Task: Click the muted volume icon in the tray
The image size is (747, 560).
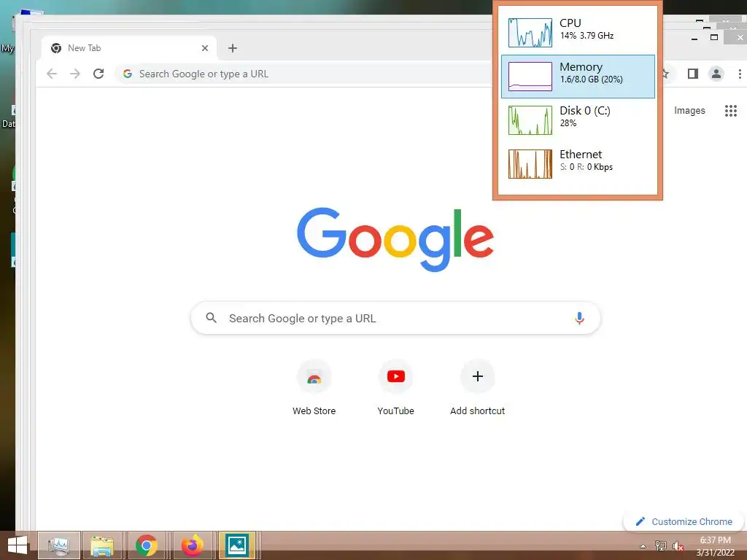Action: point(678,545)
